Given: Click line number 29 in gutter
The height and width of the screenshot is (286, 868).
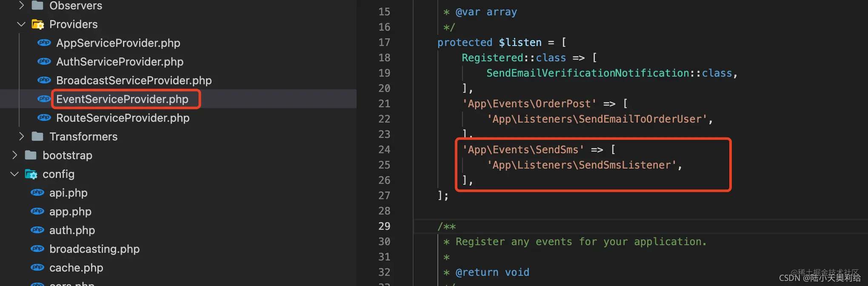Looking at the screenshot, I should 384,226.
